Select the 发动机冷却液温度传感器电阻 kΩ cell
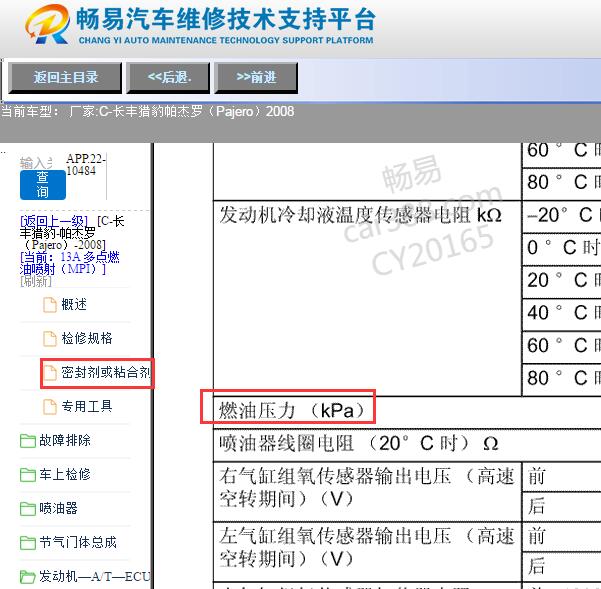This screenshot has height=589, width=601. click(368, 298)
